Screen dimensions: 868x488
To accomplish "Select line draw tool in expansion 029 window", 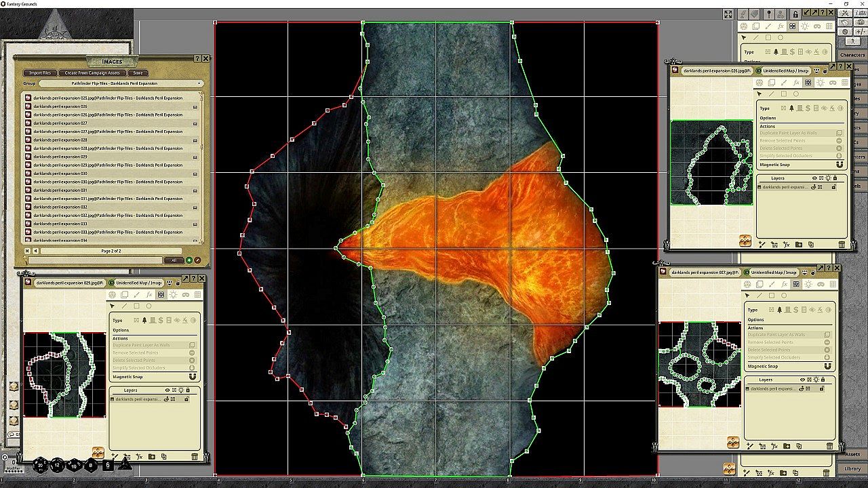I will point(124,306).
